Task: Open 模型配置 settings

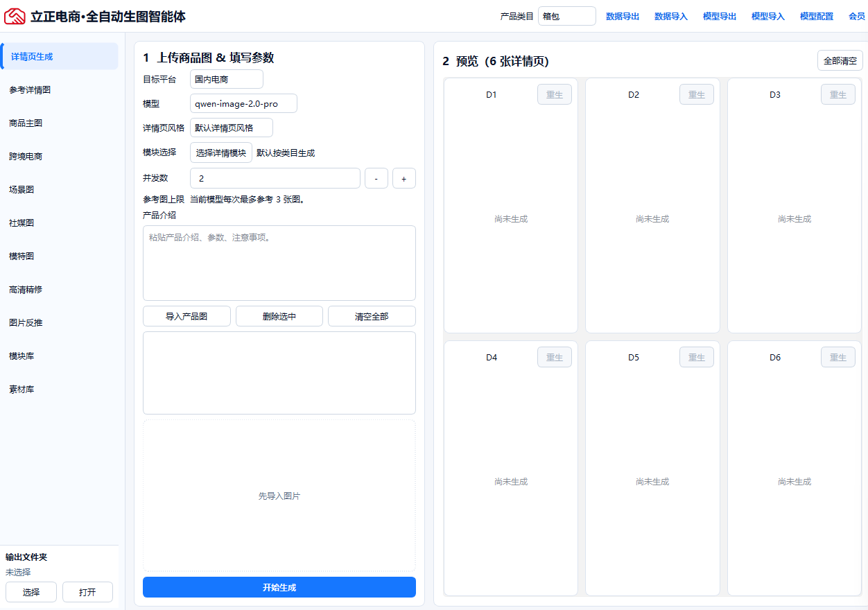Action: 817,16
